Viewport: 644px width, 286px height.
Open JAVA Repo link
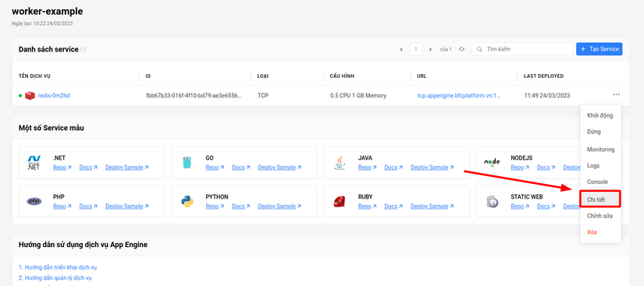point(368,168)
